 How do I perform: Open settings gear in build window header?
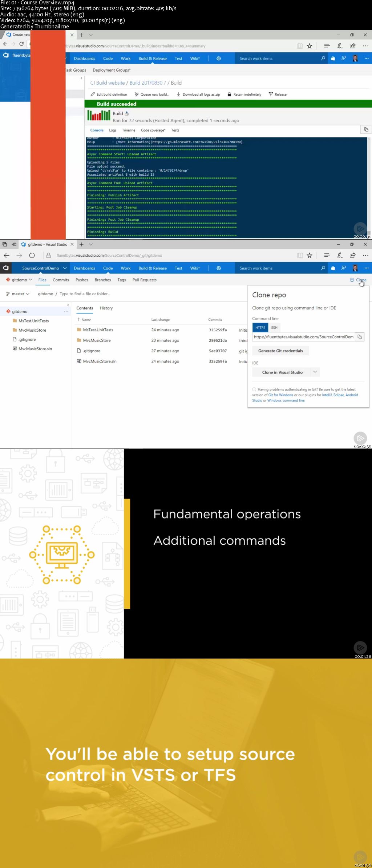click(219, 58)
